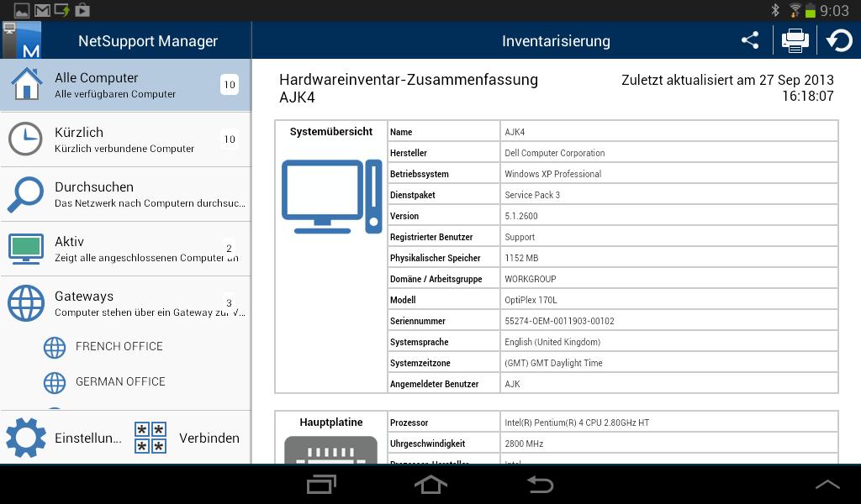Image resolution: width=861 pixels, height=504 pixels.
Task: Print the inventory using the printer icon
Action: (x=795, y=40)
